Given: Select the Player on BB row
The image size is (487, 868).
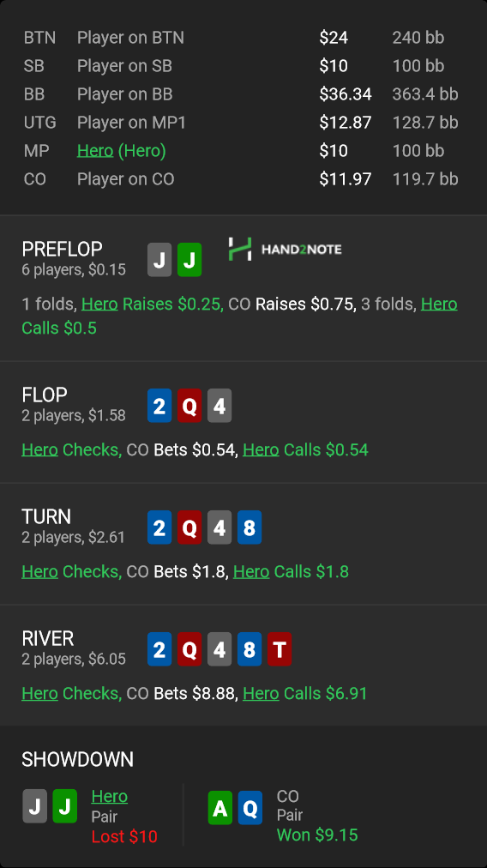Looking at the screenshot, I should click(x=241, y=94).
